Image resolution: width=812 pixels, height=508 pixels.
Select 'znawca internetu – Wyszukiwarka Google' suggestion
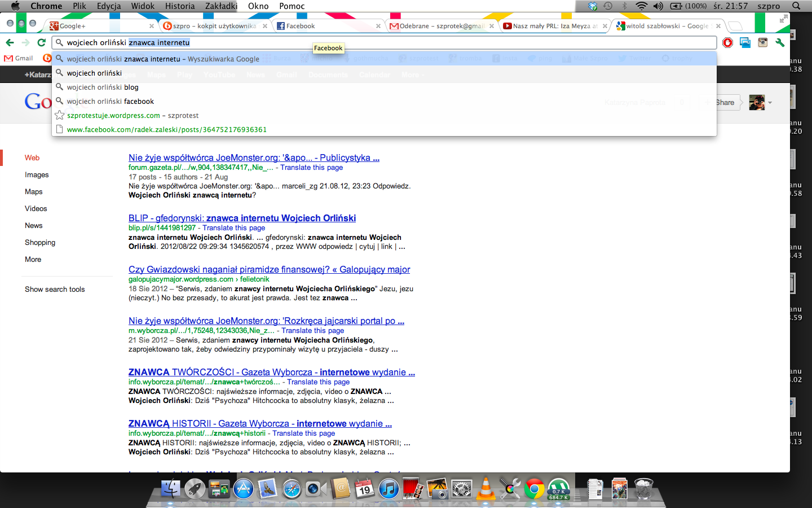point(385,59)
